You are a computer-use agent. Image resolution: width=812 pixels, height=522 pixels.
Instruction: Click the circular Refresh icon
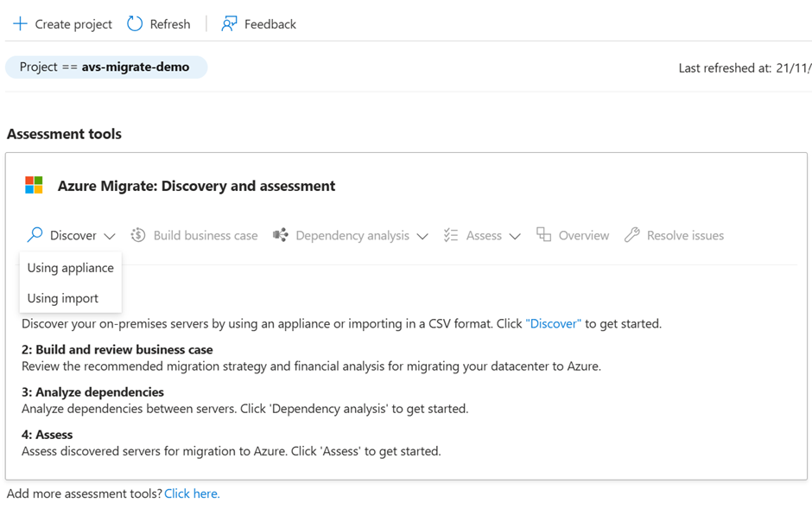pyautogui.click(x=135, y=24)
